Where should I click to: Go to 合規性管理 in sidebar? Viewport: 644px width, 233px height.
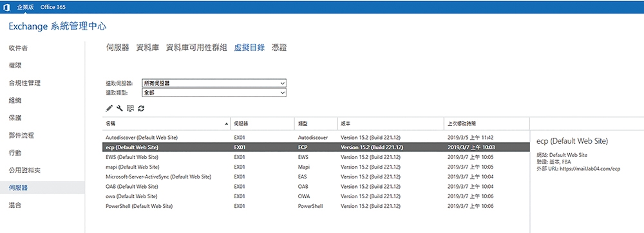point(24,83)
